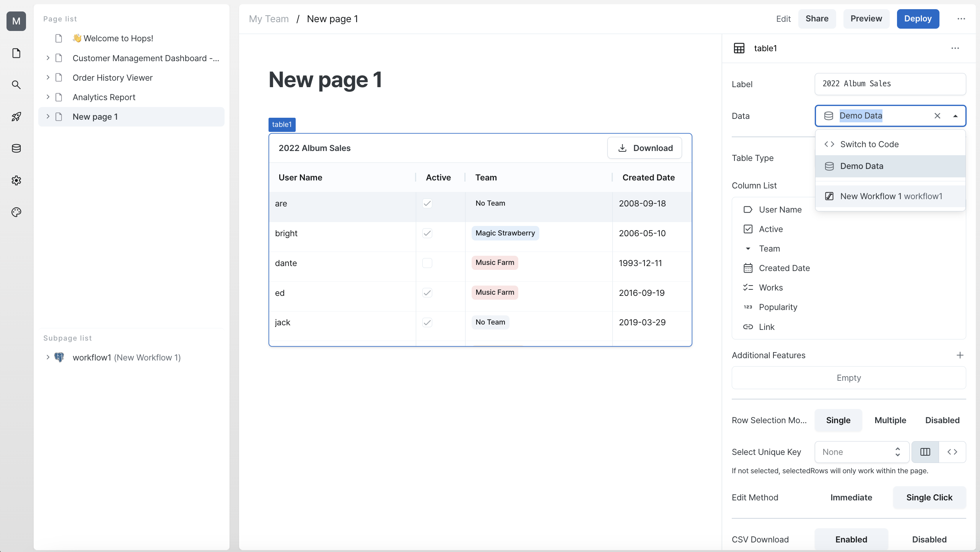This screenshot has height=552, width=980.
Task: Toggle Active checkbox in the 'ed' row
Action: pyautogui.click(x=427, y=293)
